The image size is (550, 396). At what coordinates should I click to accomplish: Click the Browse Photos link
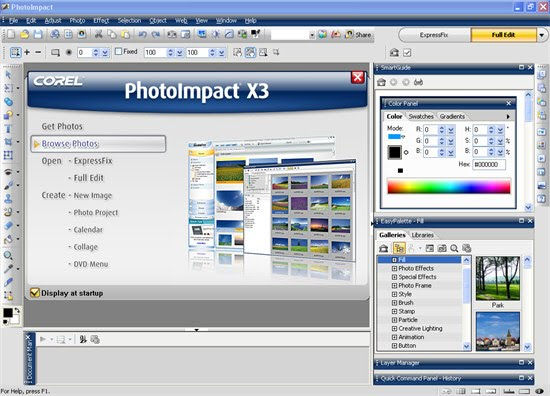tap(70, 144)
